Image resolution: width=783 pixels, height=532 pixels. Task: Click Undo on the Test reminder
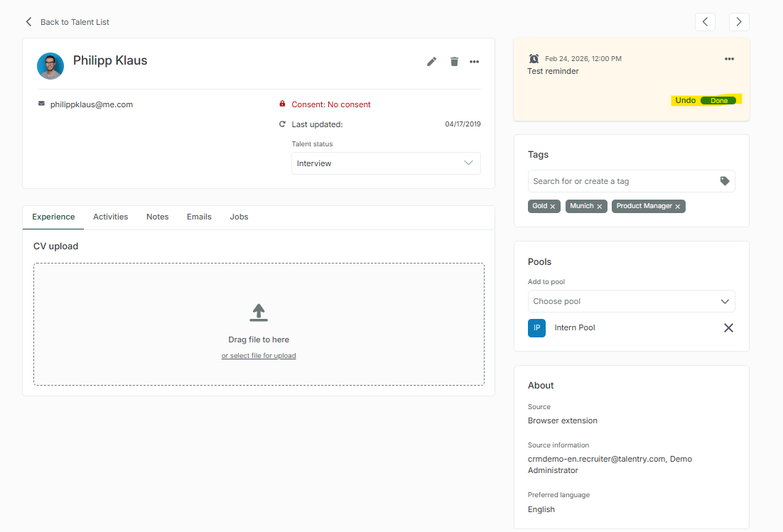[685, 100]
